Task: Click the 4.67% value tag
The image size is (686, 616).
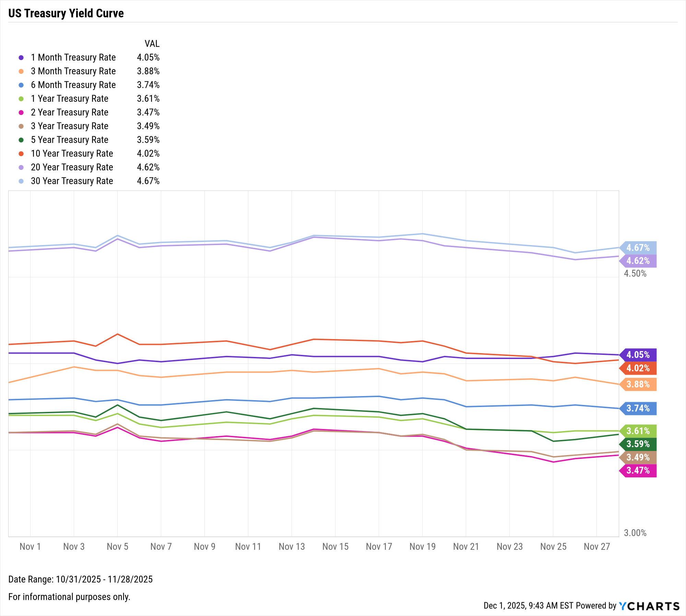Action: coord(638,247)
